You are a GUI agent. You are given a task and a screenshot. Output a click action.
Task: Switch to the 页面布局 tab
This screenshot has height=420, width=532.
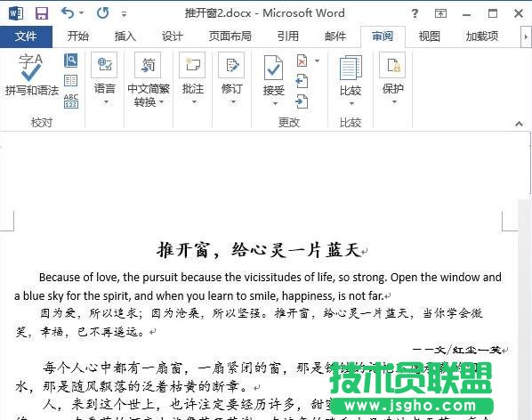(230, 36)
